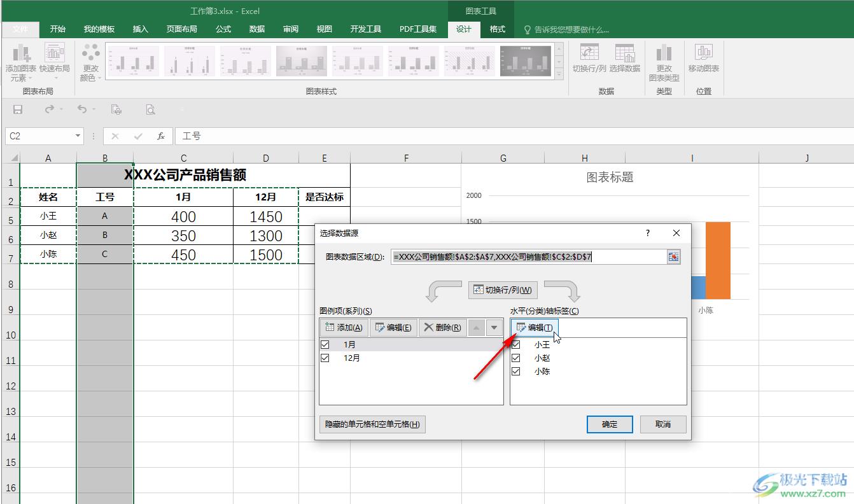The width and height of the screenshot is (854, 504).
Task: Move series up with the up arrow button
Action: (x=476, y=328)
